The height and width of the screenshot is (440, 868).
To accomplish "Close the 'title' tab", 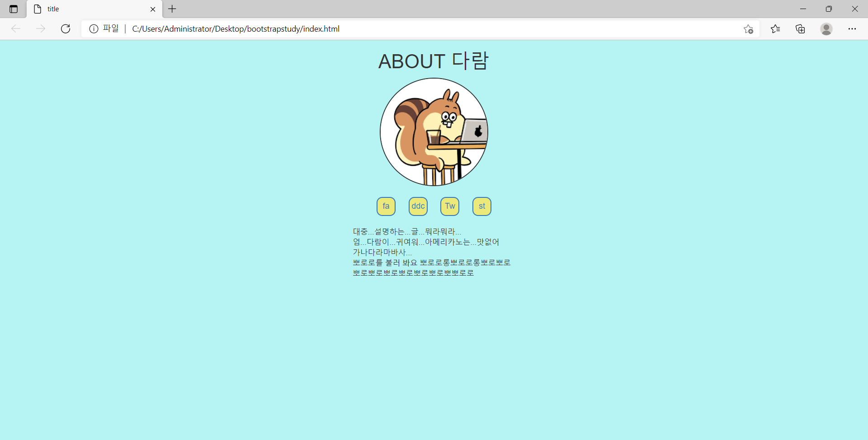I will (153, 9).
